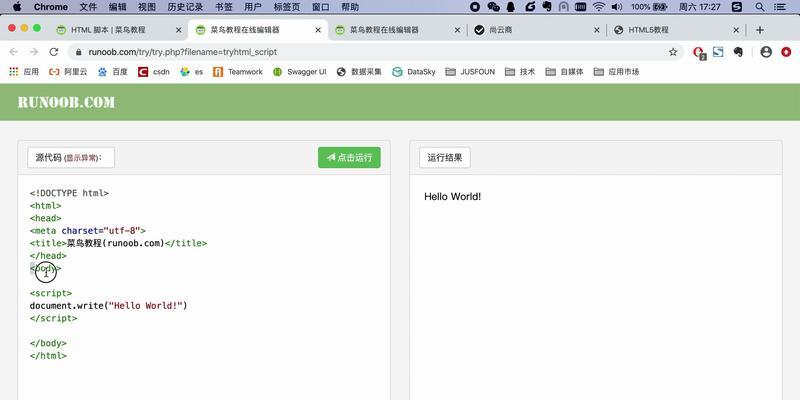Close the HTML5教程 tab
Image resolution: width=800 pixels, height=400 pixels.
[x=736, y=30]
